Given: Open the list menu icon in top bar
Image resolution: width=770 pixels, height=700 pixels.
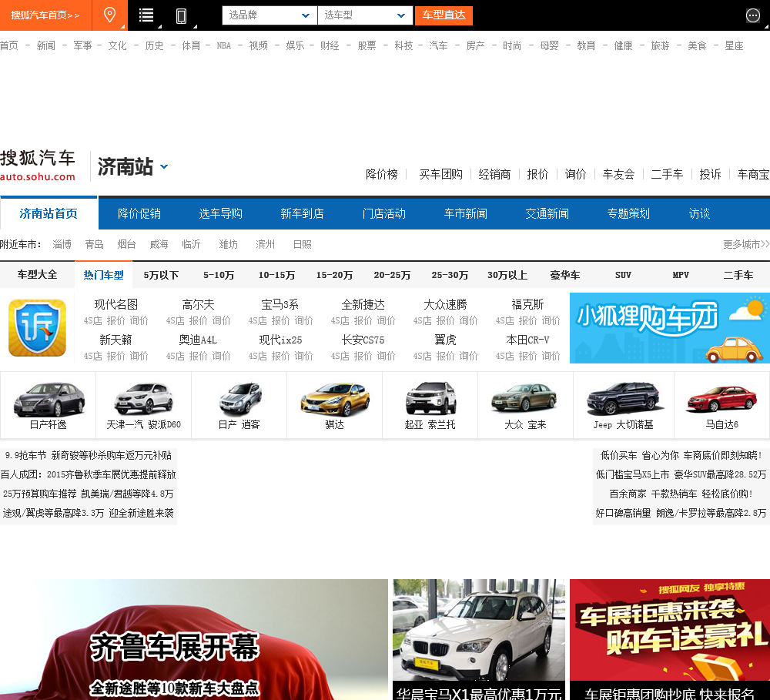Looking at the screenshot, I should tap(146, 15).
